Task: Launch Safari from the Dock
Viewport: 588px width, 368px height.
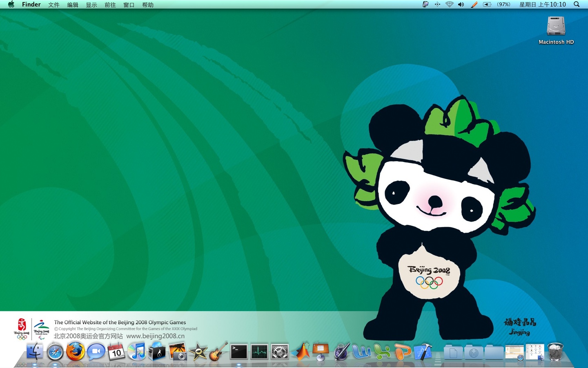Action: click(55, 352)
